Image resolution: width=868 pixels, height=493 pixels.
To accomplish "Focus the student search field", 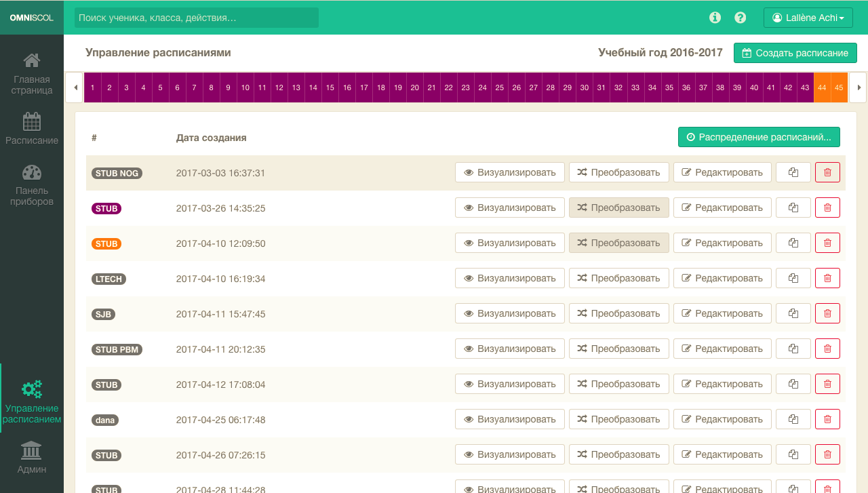I will tap(197, 18).
